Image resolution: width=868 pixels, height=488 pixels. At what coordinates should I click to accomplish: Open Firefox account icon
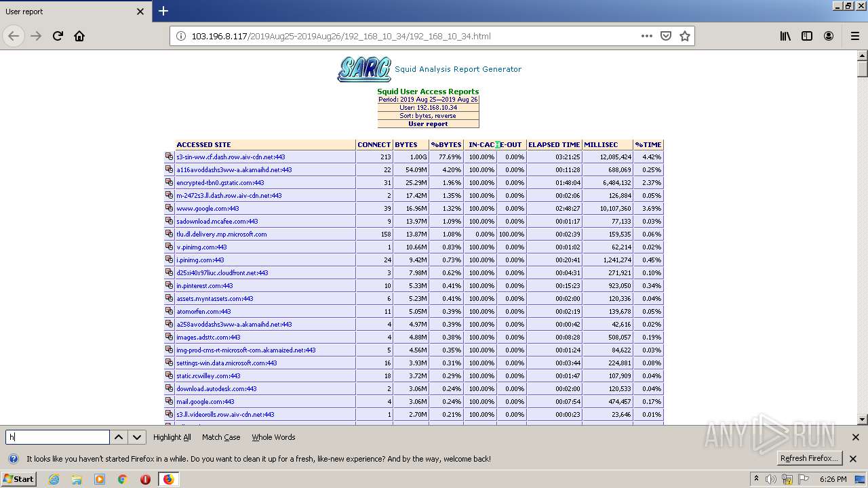click(829, 36)
